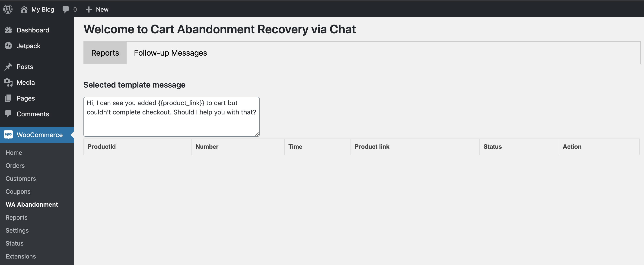Viewport: 644px width, 265px height.
Task: Click the WooCommerce Woo logo icon
Action: (x=8, y=135)
